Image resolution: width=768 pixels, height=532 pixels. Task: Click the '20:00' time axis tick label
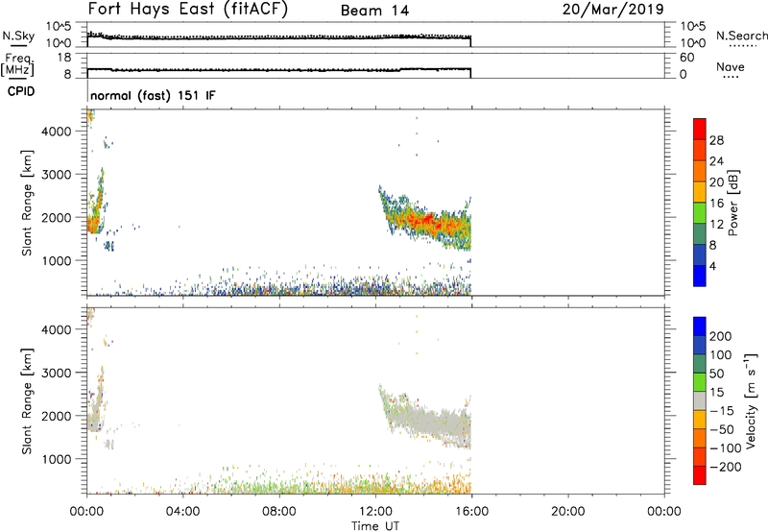[x=567, y=512]
